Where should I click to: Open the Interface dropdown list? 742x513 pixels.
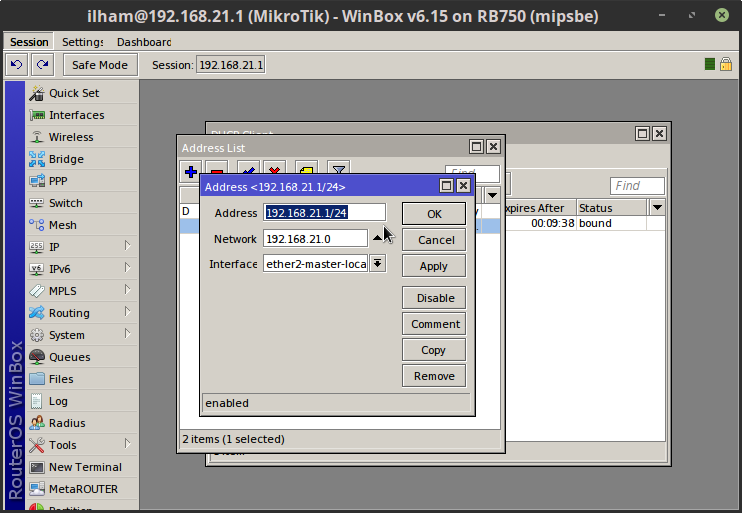(377, 264)
